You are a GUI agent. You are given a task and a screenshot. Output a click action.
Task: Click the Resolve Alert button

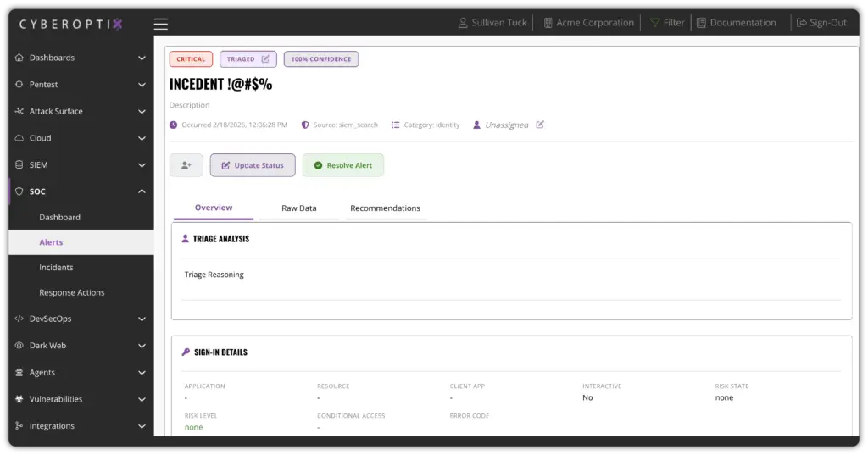(x=342, y=165)
